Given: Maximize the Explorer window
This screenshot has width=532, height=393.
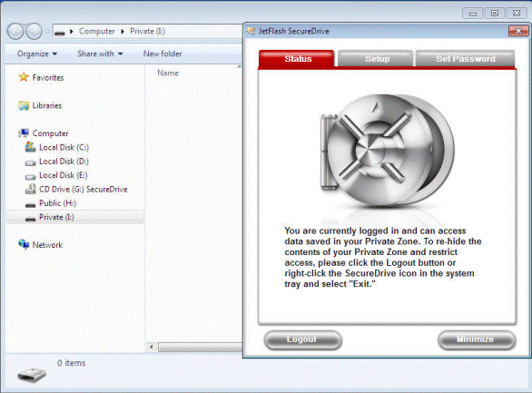Looking at the screenshot, I should 495,14.
